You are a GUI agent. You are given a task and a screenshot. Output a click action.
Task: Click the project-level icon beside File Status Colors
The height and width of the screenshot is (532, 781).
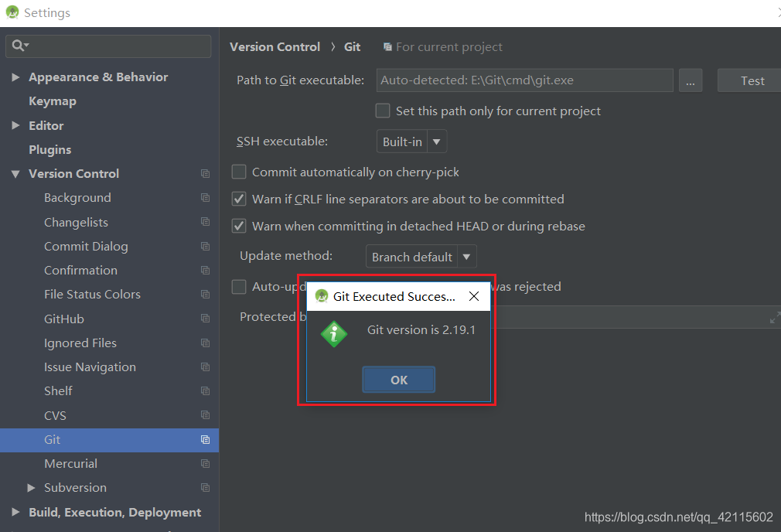click(205, 295)
